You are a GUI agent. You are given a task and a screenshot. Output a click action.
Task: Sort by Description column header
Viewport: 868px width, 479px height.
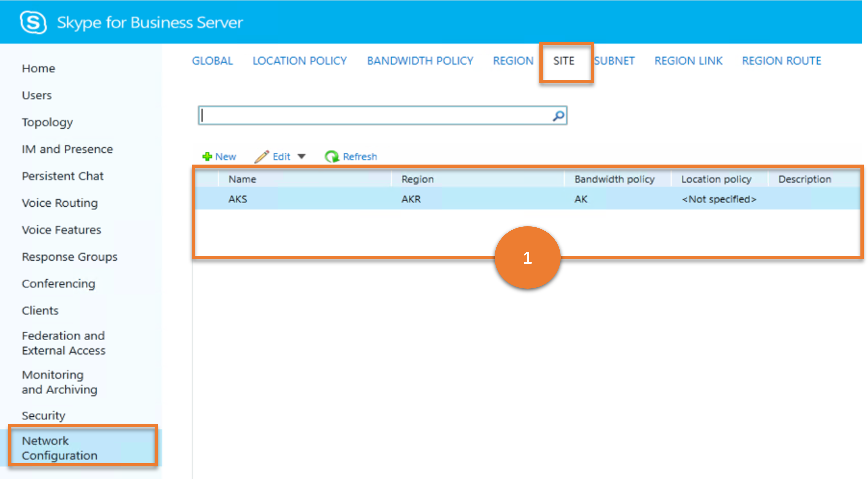click(805, 179)
